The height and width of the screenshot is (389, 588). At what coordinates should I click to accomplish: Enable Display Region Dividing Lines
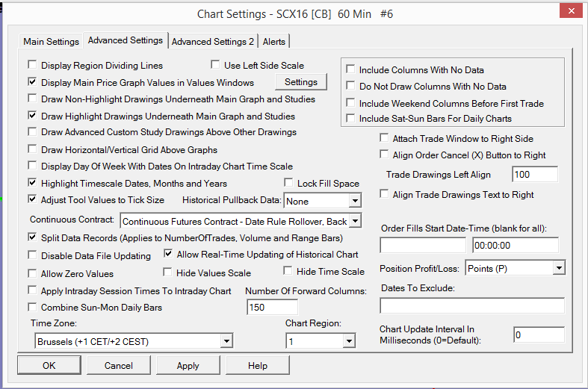click(x=33, y=65)
